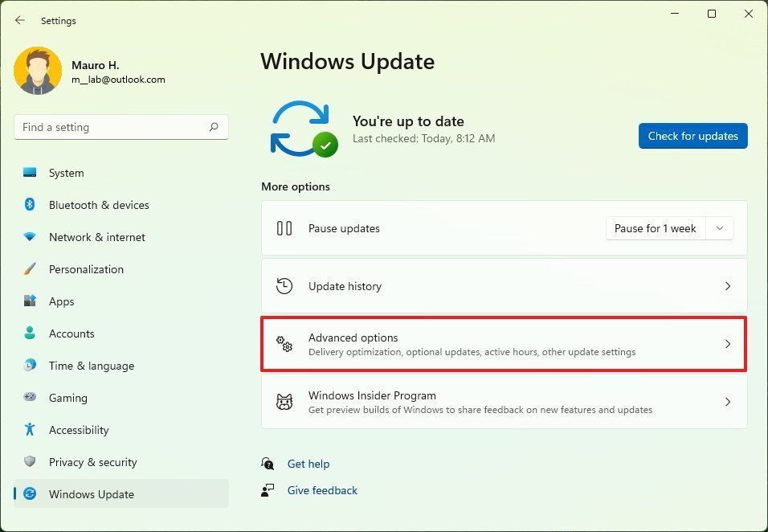Click the Update history clock icon

pyautogui.click(x=284, y=285)
